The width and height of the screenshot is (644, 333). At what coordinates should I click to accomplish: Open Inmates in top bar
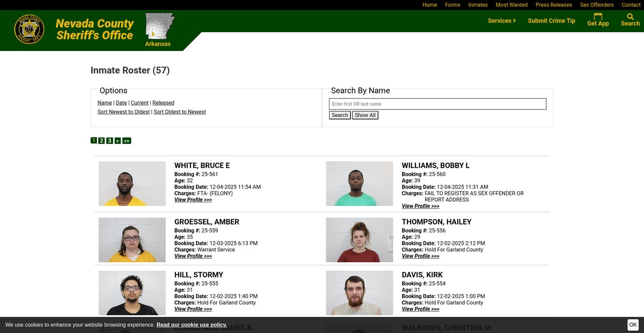(x=478, y=5)
